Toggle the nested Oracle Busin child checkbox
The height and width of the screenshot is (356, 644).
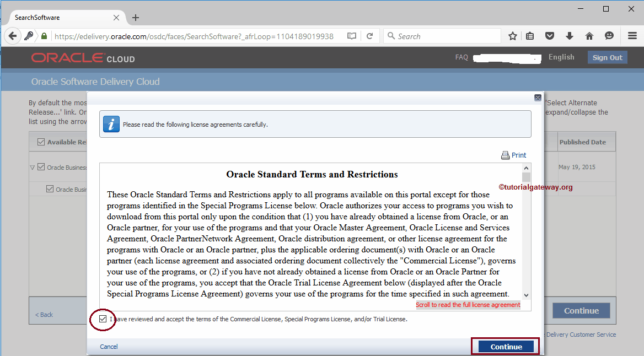point(50,189)
